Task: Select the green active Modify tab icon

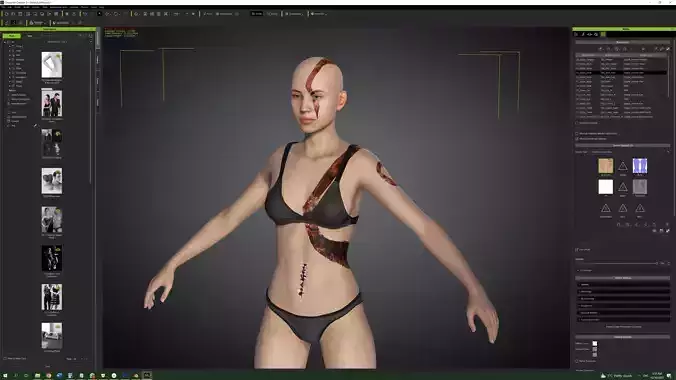Action: [x=603, y=34]
